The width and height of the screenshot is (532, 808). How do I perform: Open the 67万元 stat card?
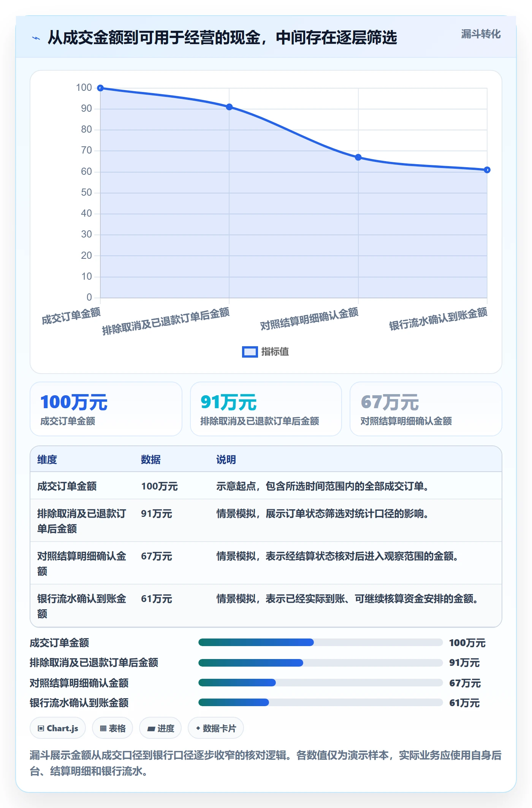426,409
